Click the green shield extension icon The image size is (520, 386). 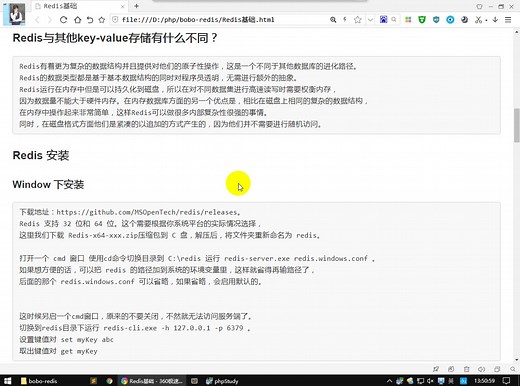pyautogui.click(x=422, y=20)
